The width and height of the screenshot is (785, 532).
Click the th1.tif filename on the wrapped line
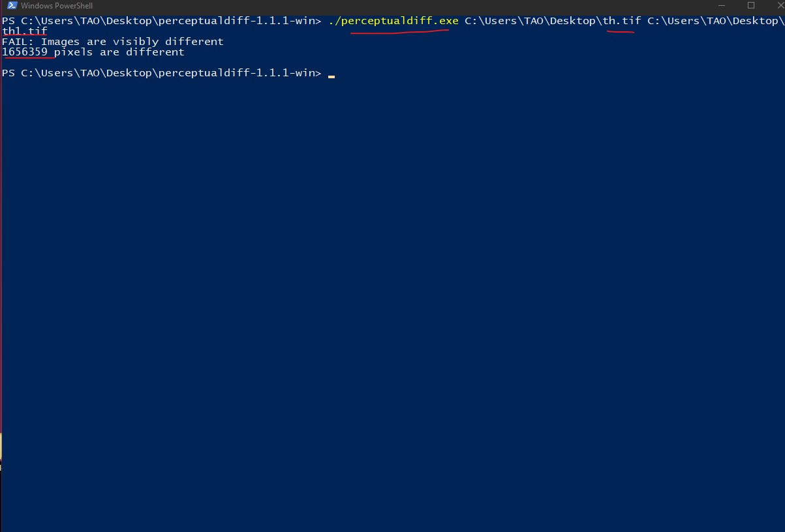pyautogui.click(x=25, y=31)
